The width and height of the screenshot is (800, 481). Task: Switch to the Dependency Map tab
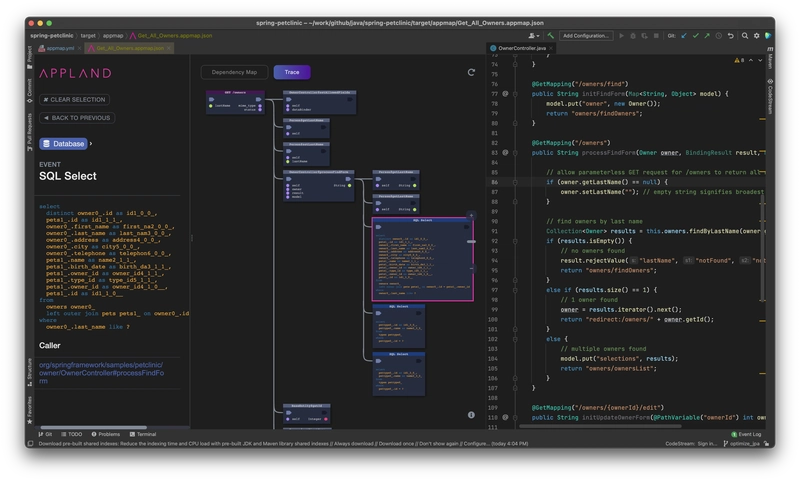[x=234, y=72]
